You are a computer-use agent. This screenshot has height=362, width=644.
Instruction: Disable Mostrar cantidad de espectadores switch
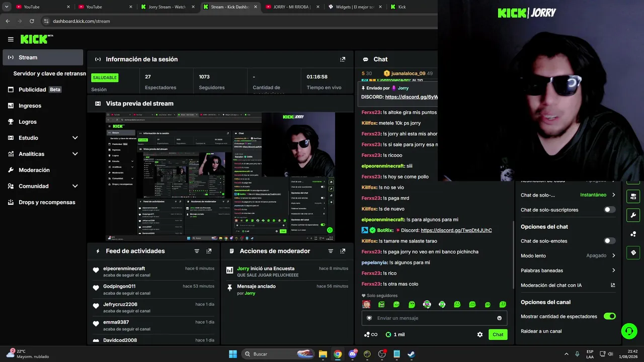coord(609,316)
